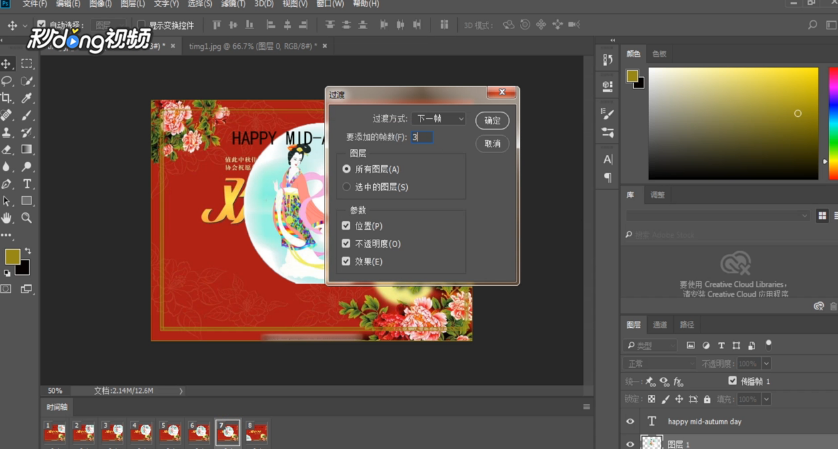Close the 过渡 dialog
838x449 pixels.
pos(502,92)
